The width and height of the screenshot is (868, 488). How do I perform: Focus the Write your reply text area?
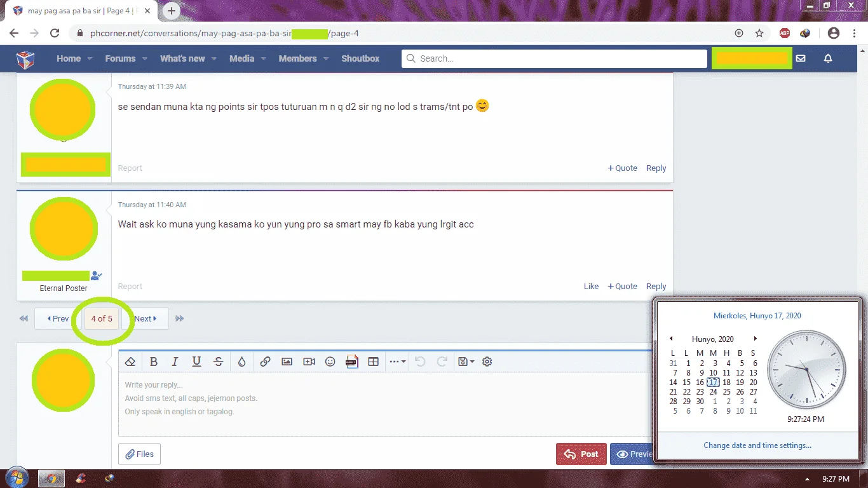[x=386, y=404]
